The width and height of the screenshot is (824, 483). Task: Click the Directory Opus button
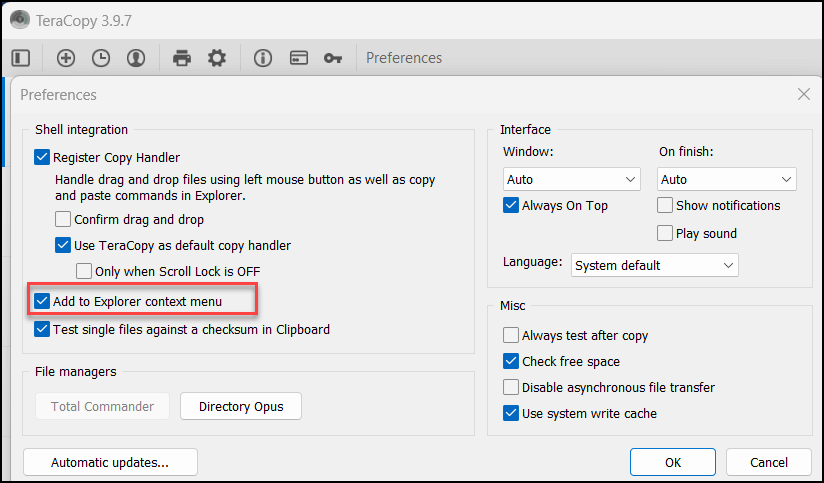pyautogui.click(x=241, y=406)
